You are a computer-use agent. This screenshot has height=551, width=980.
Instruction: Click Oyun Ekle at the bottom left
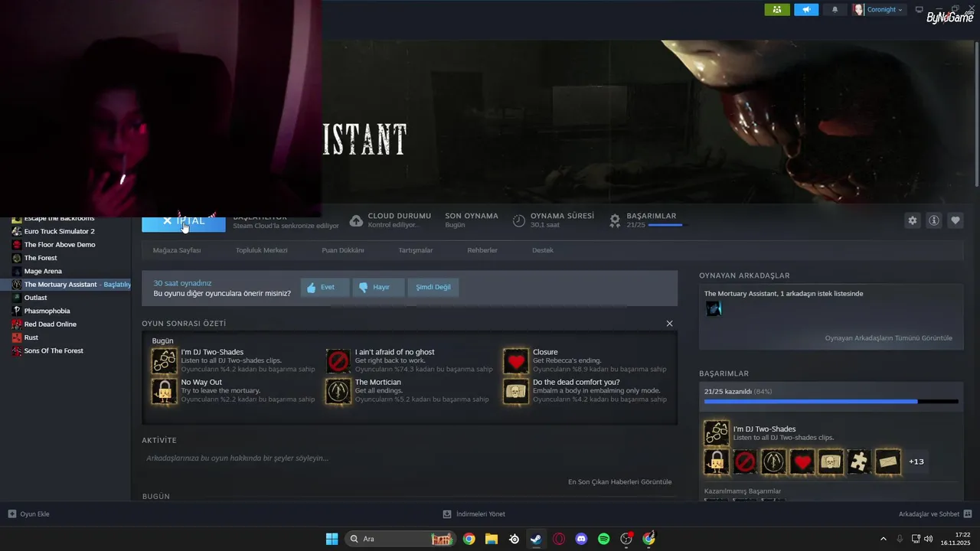[29, 514]
